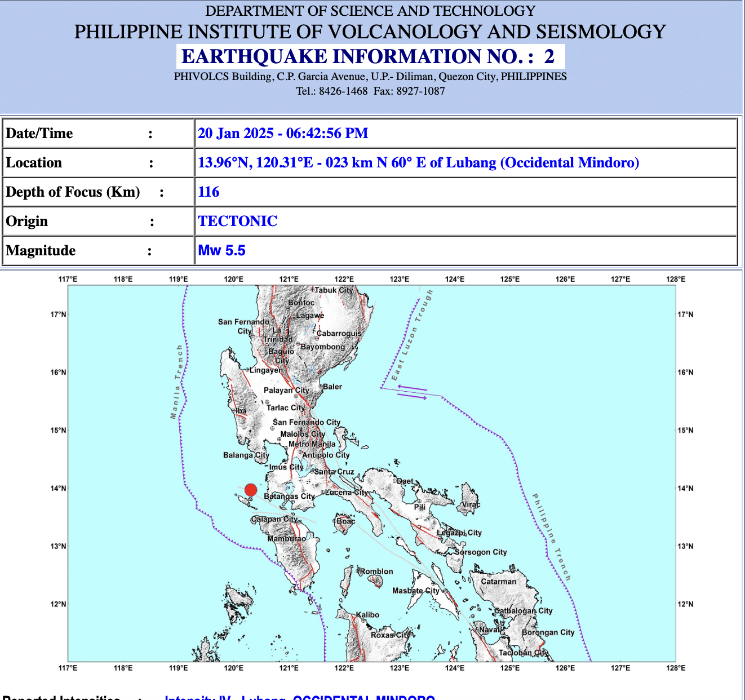745x700 pixels.
Task: Click the 'Depth of Focus (Km)' label
Action: pos(73,192)
